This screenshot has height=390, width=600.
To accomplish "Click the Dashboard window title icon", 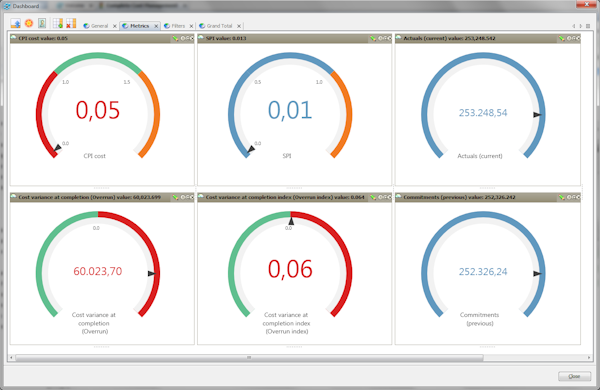I will point(7,6).
